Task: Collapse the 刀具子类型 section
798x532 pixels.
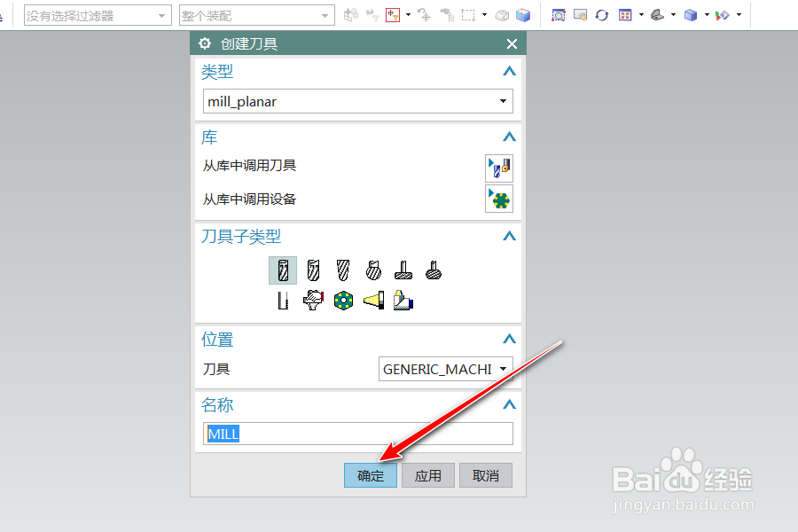Action: pyautogui.click(x=510, y=236)
